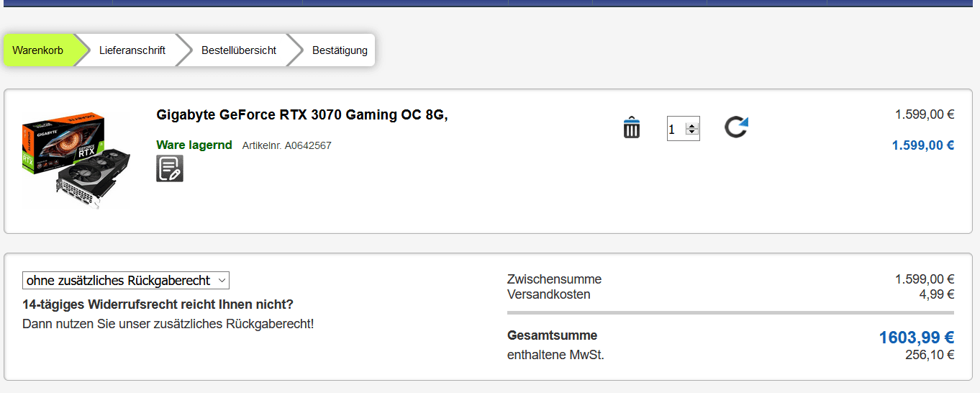Image resolution: width=980 pixels, height=393 pixels.
Task: Click the enthaltene MwSt. 256,10 € value
Action: (x=930, y=355)
